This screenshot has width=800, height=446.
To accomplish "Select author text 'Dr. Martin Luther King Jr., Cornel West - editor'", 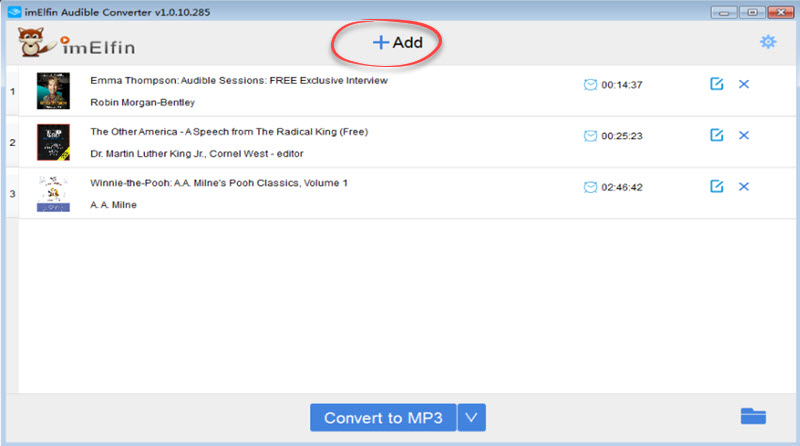I will tap(196, 154).
